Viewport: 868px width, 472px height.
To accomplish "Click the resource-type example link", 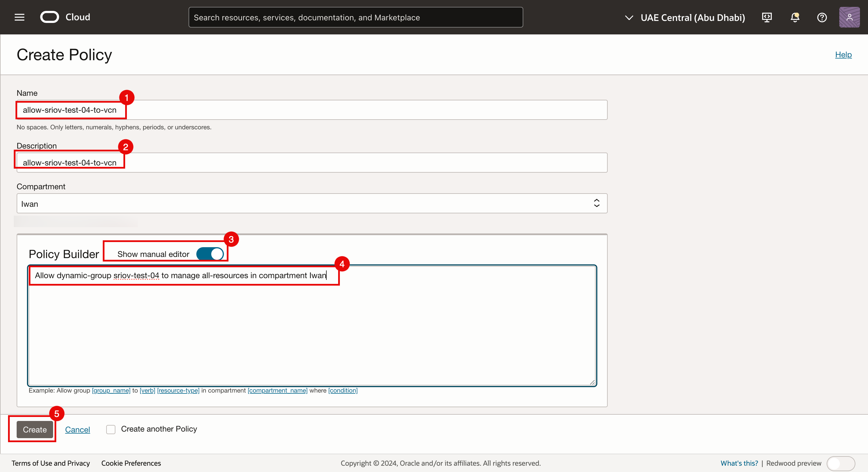I will point(178,391).
